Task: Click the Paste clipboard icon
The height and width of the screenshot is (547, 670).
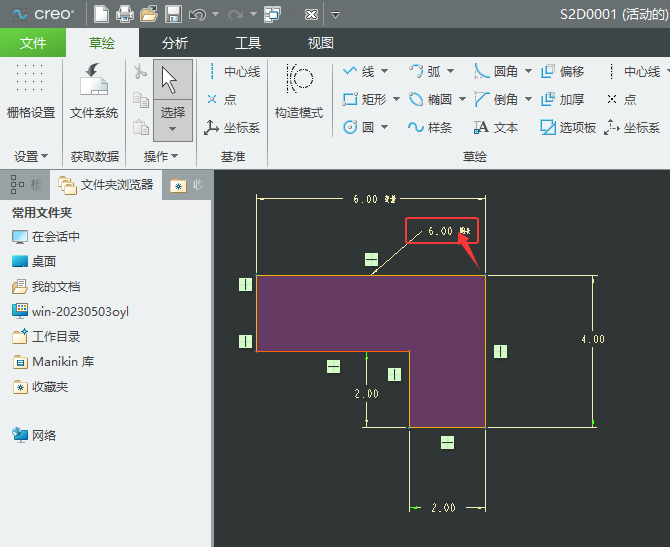Action: click(141, 127)
